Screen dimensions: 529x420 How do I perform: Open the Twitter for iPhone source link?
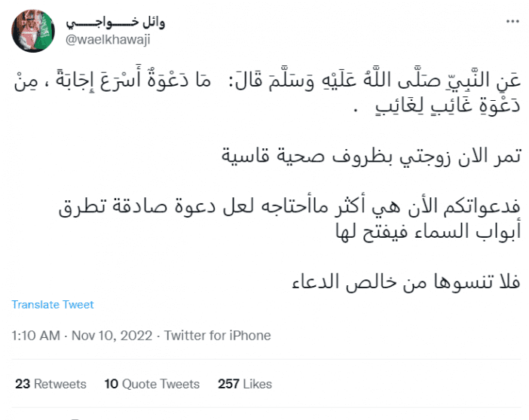point(217,335)
